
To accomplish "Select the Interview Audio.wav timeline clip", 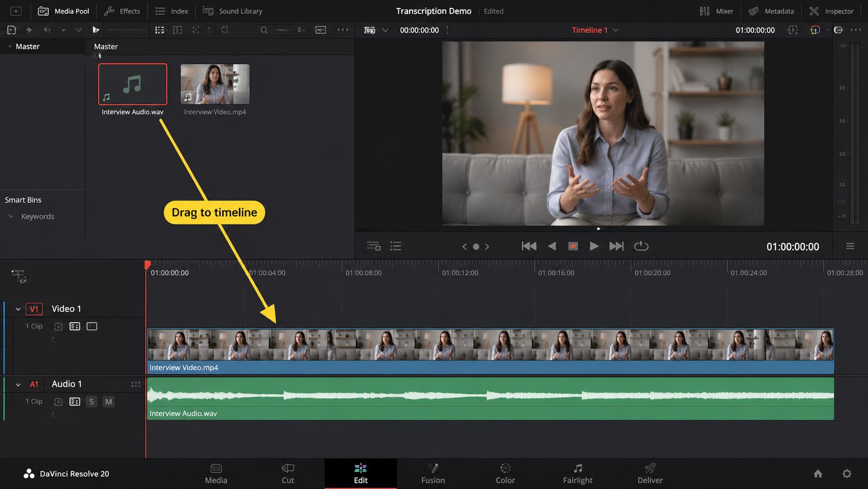I will tap(491, 399).
